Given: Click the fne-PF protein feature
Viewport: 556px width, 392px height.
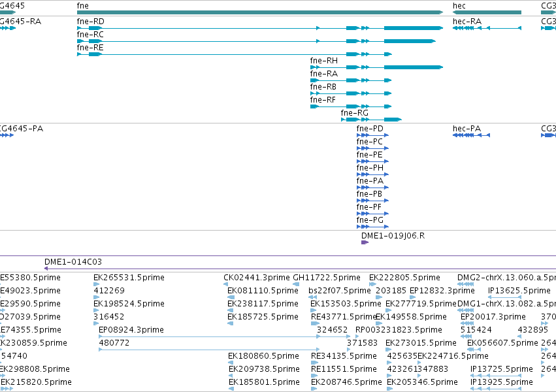Looking at the screenshot, I should 372,214.
